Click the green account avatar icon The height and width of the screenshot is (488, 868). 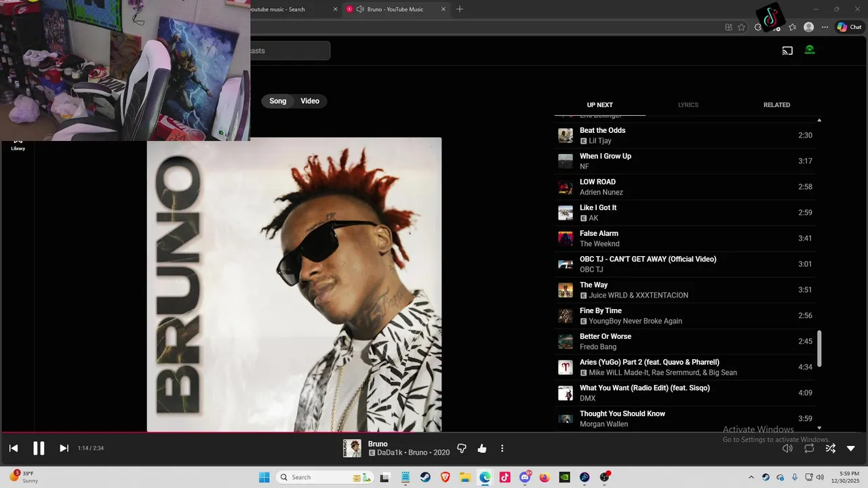click(x=810, y=50)
